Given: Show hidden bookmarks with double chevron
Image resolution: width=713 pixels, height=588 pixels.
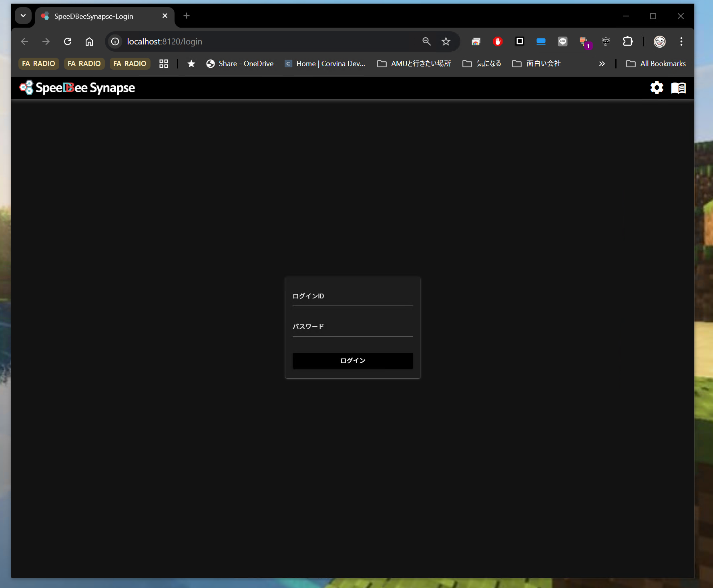Looking at the screenshot, I should [x=602, y=64].
